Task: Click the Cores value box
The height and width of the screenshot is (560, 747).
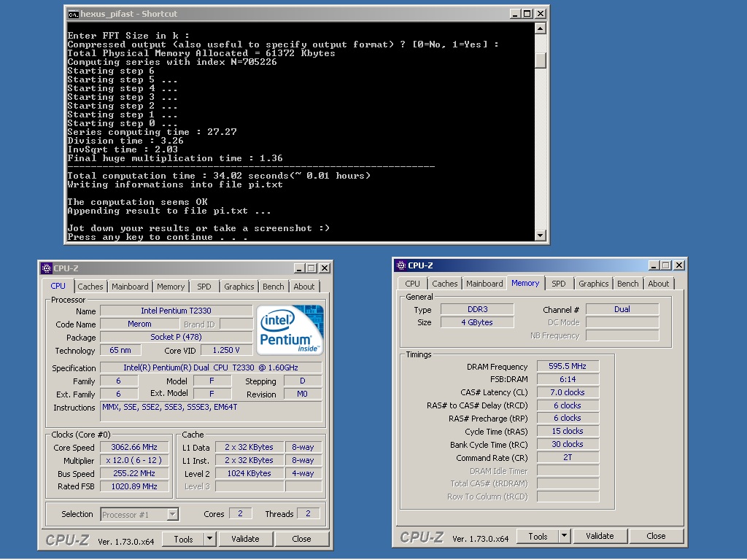Action: point(240,513)
